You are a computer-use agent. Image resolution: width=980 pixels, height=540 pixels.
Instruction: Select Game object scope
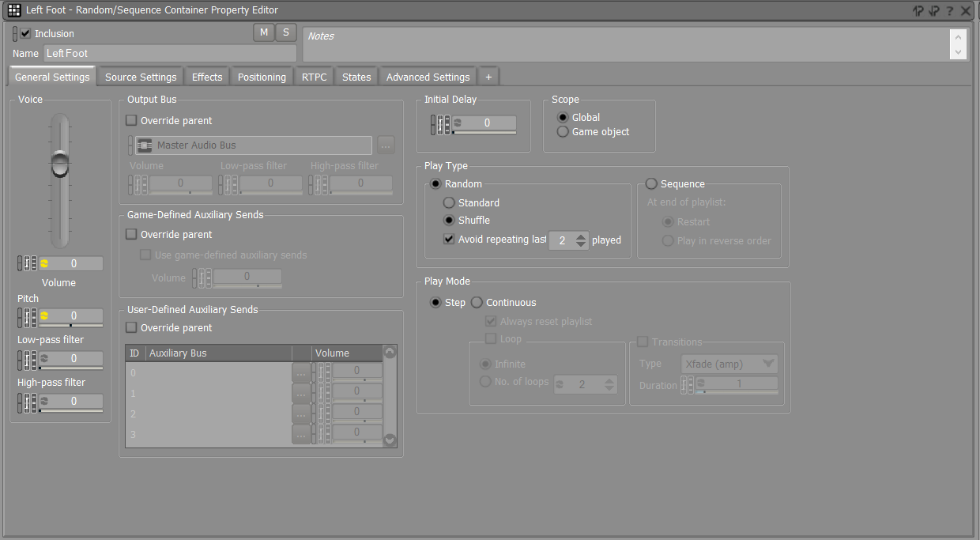(x=563, y=132)
